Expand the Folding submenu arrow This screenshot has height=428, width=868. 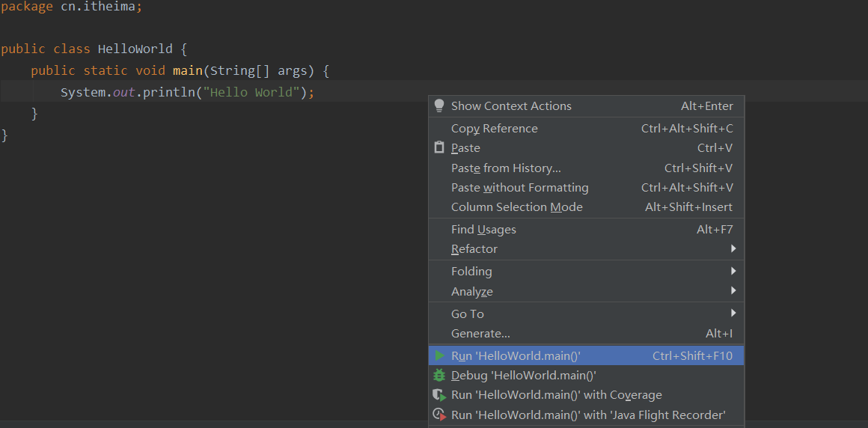[733, 271]
